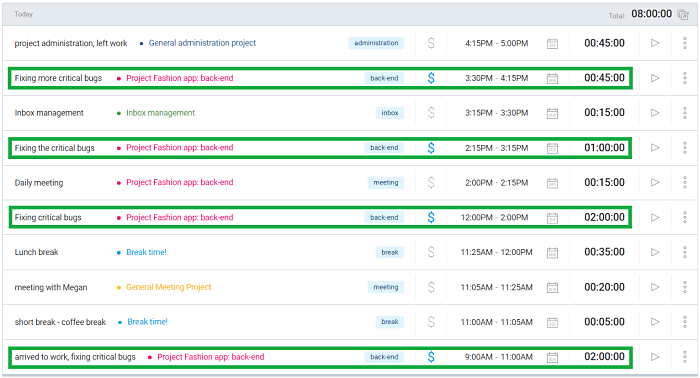700x378 pixels.
Task: Open back-end tag on Fixing the critical bugs
Action: [x=384, y=148]
